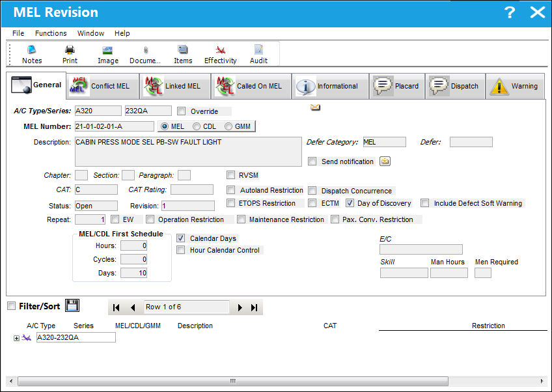Expand the A320-232QA tree row
Image resolution: width=552 pixels, height=392 pixels.
[16, 338]
